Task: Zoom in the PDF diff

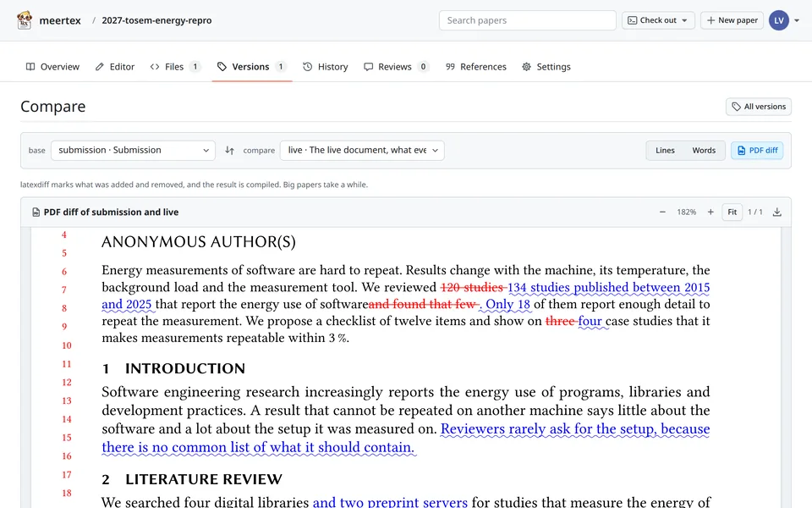Action: [x=710, y=212]
